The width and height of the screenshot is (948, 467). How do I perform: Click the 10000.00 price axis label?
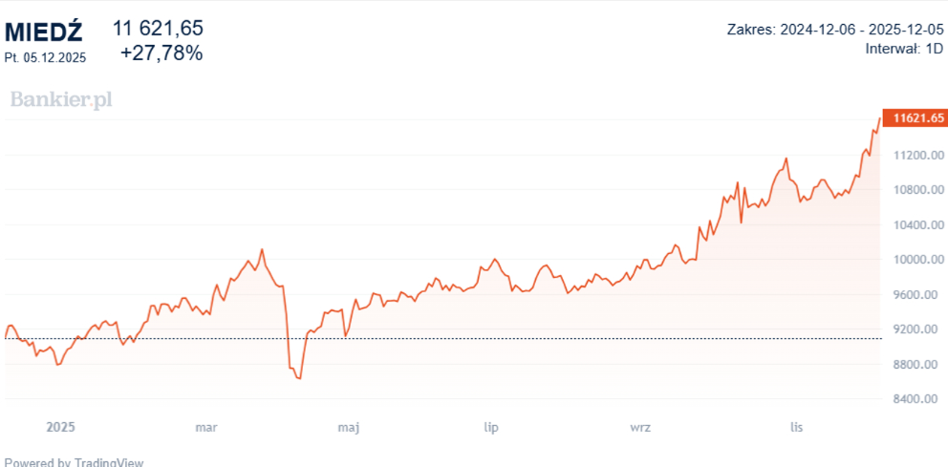pos(917,260)
